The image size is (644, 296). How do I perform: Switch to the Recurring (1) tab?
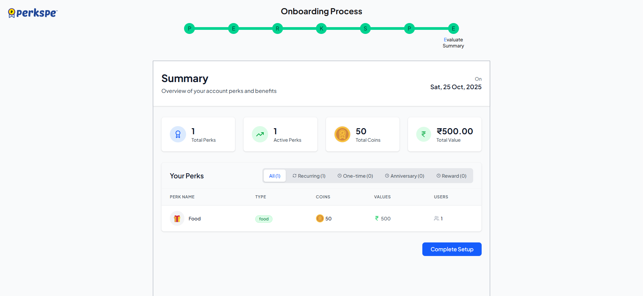pos(309,176)
